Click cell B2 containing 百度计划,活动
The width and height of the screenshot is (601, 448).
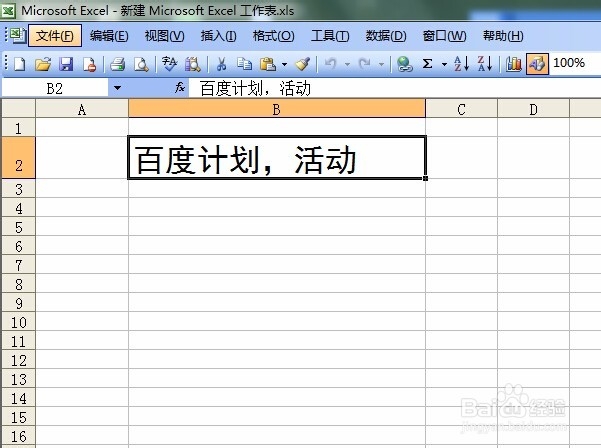[277, 158]
